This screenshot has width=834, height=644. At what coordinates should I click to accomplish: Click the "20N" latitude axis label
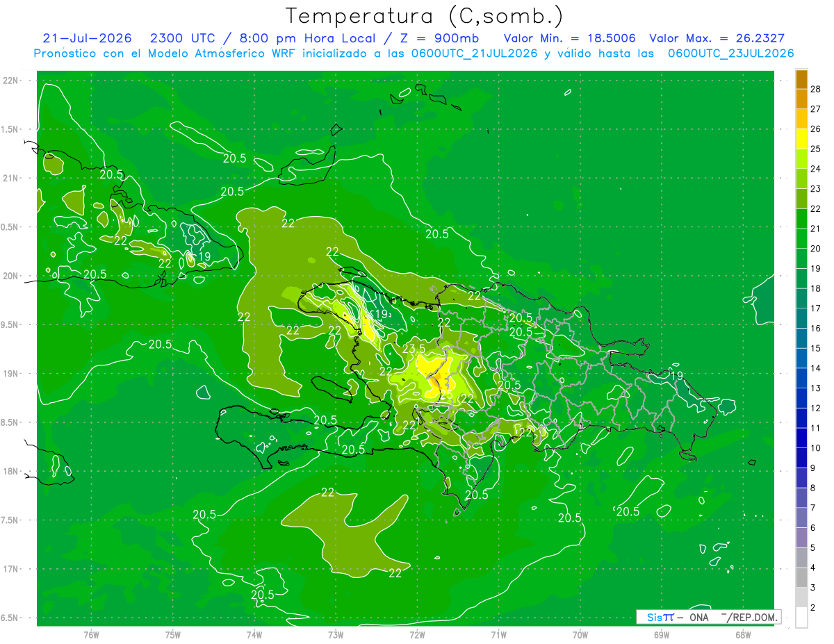pyautogui.click(x=10, y=276)
